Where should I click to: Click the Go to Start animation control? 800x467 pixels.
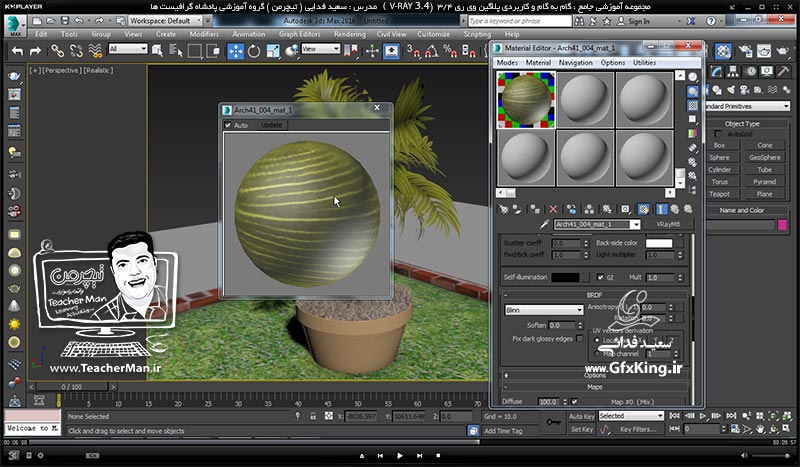674,416
